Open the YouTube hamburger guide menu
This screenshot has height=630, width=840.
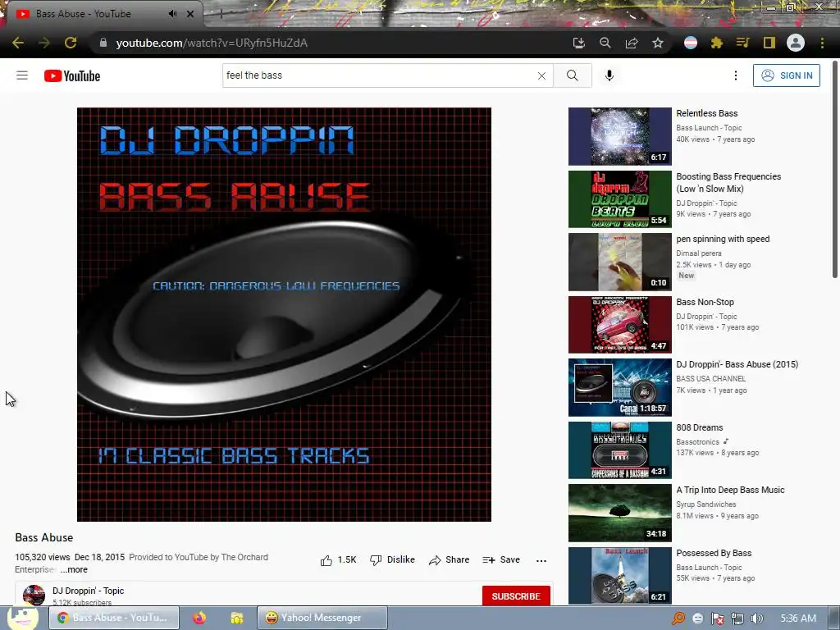22,75
